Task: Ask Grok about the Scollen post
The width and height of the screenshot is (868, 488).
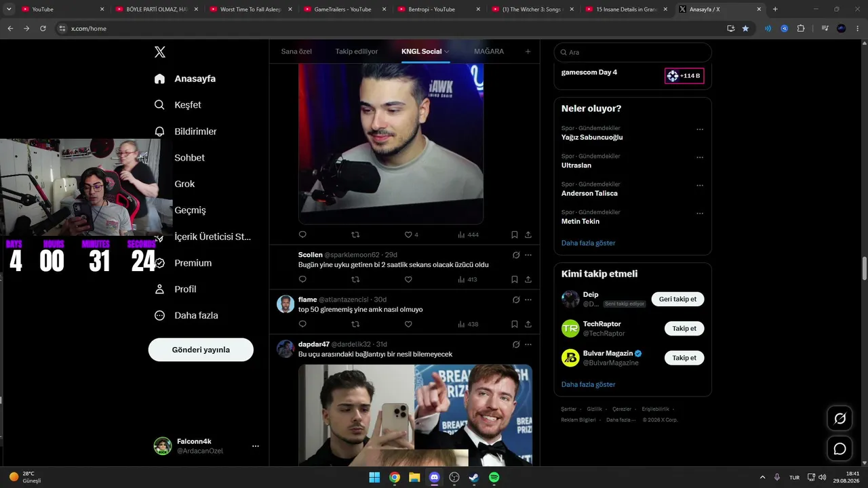Action: pyautogui.click(x=516, y=255)
